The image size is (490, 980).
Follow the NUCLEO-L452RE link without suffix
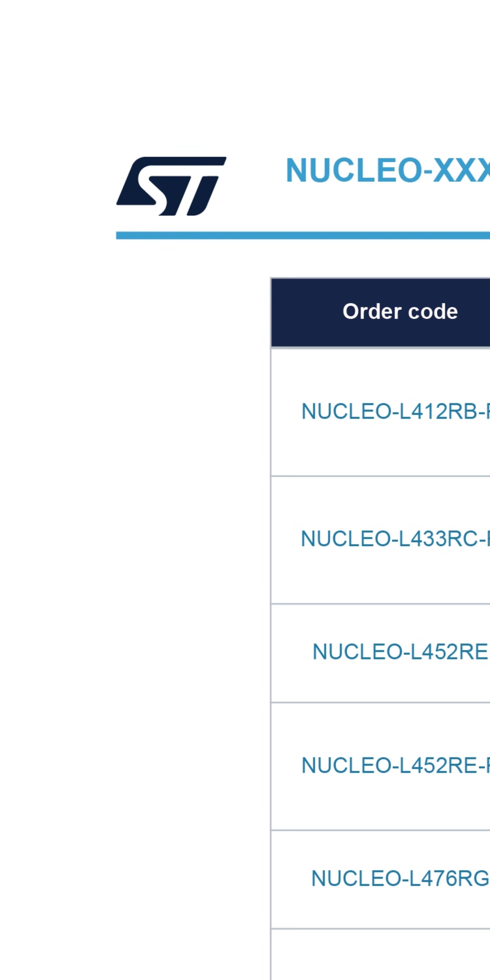click(401, 652)
